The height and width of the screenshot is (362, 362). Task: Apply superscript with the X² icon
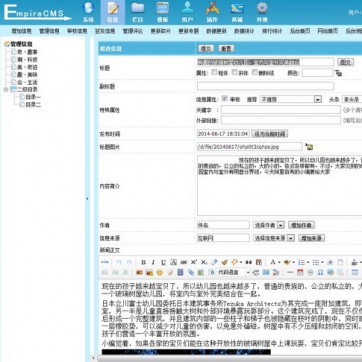(194, 262)
